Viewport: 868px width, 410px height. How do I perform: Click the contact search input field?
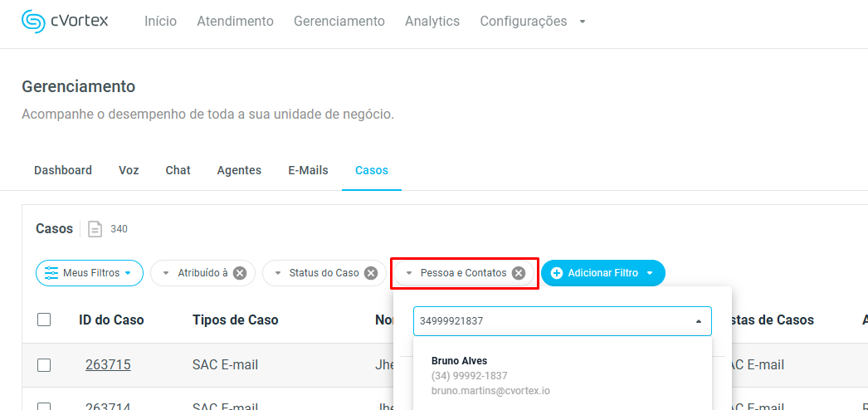(548, 321)
